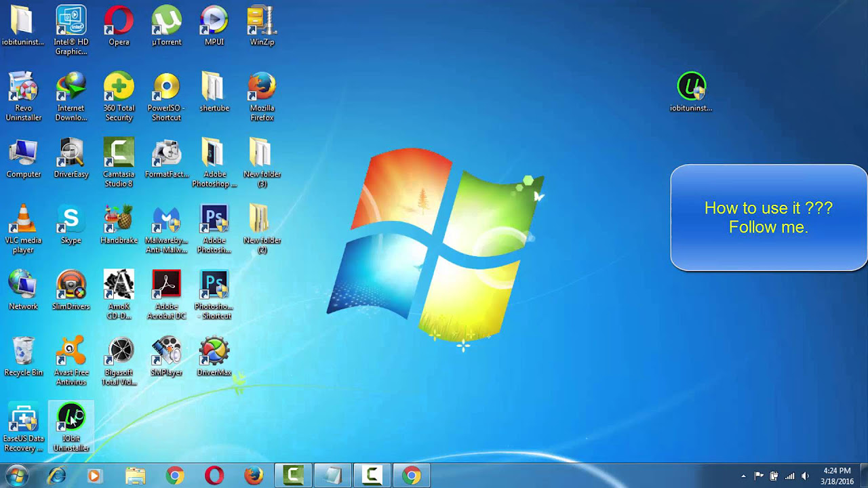Select the New folder (2) icon

(262, 229)
